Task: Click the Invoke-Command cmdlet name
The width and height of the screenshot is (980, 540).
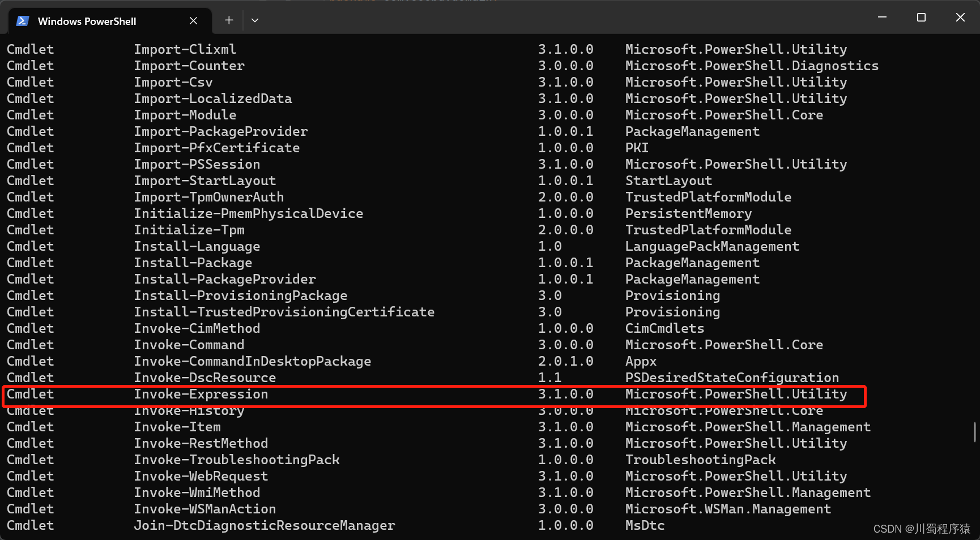Action: (x=189, y=345)
